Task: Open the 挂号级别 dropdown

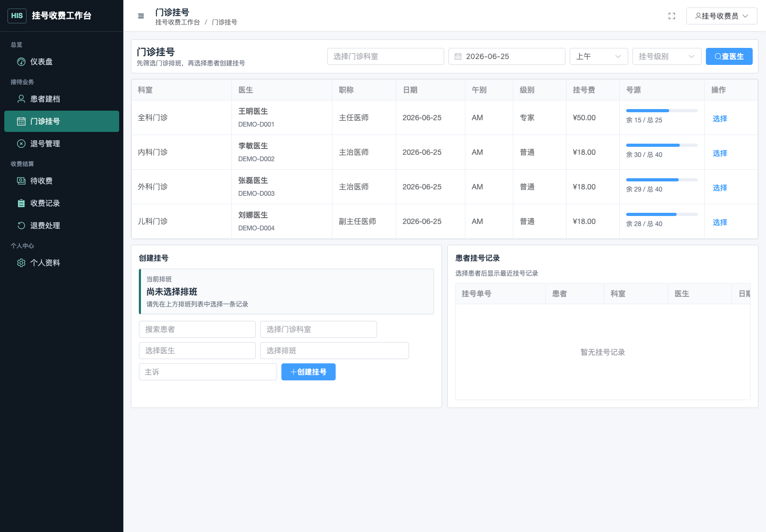Action: (x=667, y=56)
